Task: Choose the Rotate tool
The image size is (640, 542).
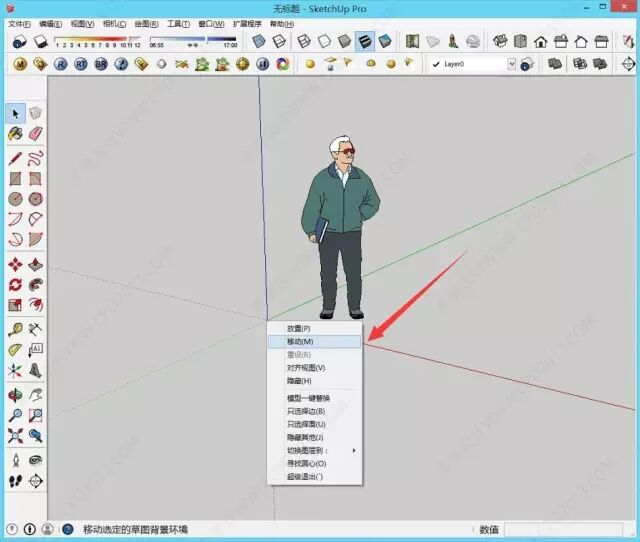Action: point(16,284)
